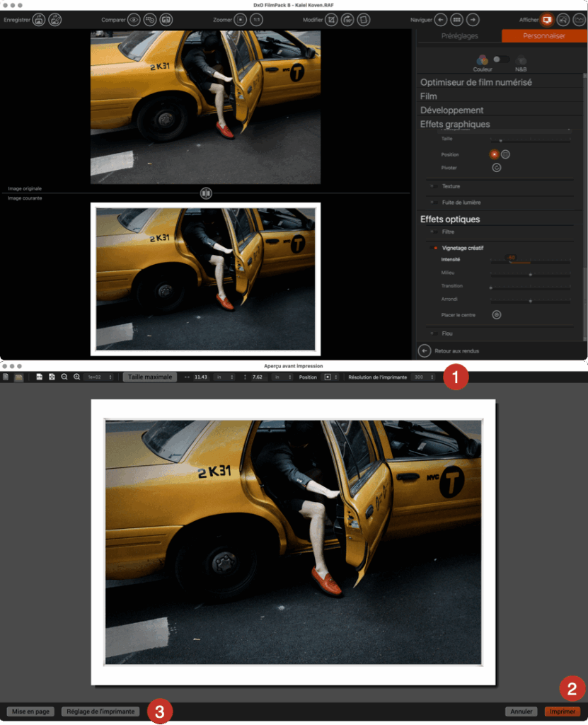Click the Imprimer button
The width and height of the screenshot is (588, 725).
(x=562, y=711)
